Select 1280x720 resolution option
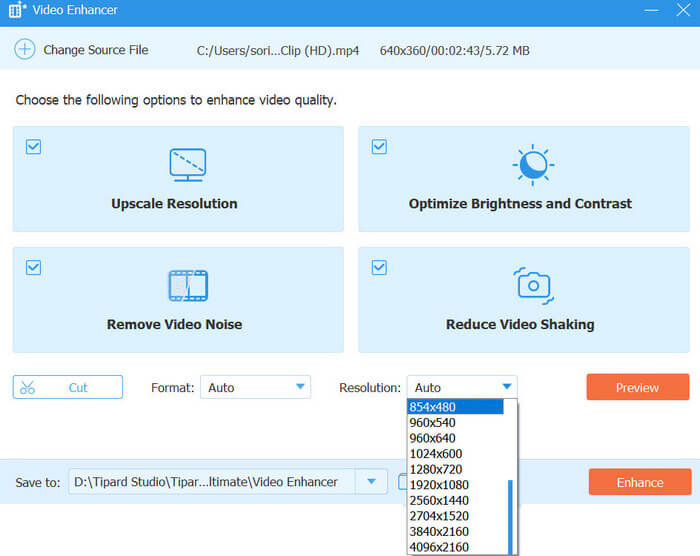Screen dimensions: 700x556 pyautogui.click(x=455, y=469)
